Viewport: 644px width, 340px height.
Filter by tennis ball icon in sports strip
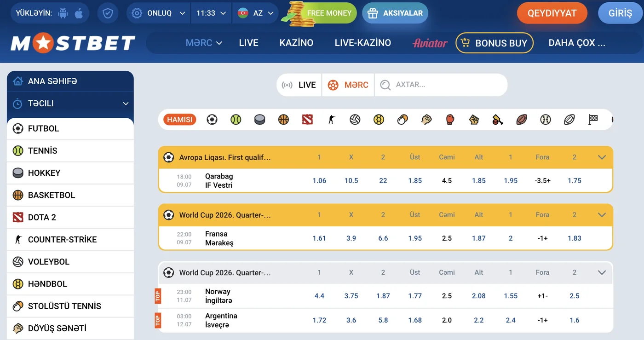point(236,120)
